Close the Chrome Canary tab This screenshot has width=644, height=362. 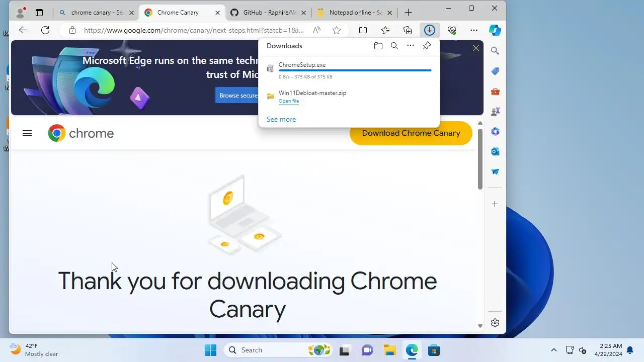tap(217, 13)
